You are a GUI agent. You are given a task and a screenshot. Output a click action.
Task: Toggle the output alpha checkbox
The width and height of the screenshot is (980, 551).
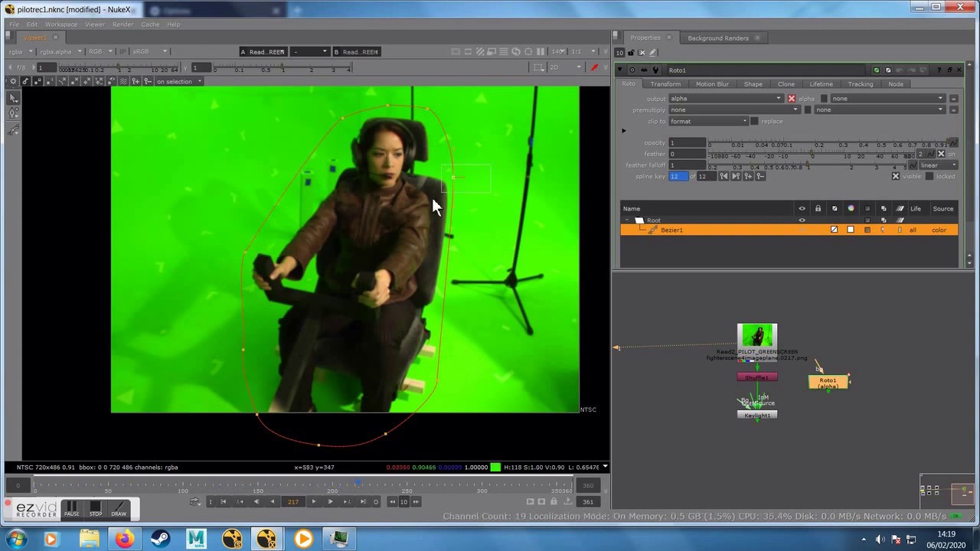(792, 99)
